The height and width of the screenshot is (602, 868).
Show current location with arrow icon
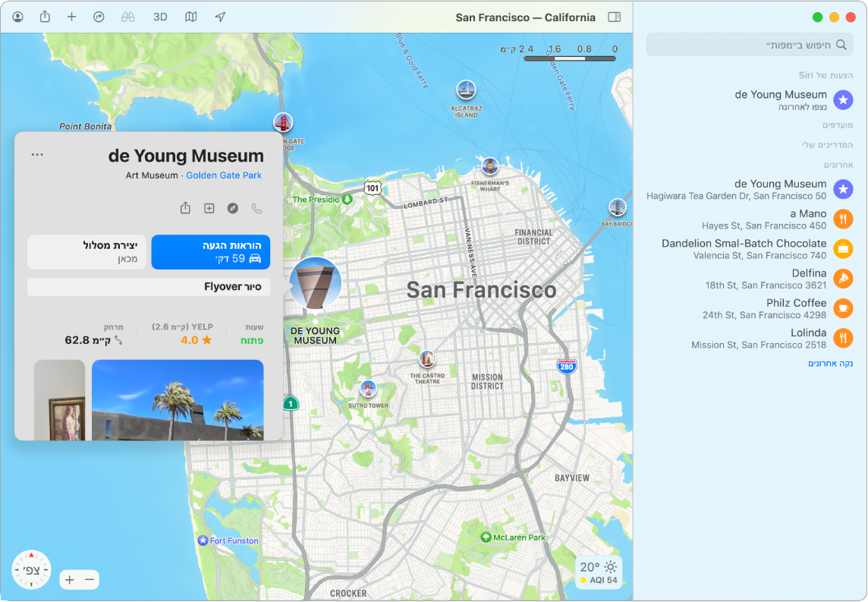(220, 17)
